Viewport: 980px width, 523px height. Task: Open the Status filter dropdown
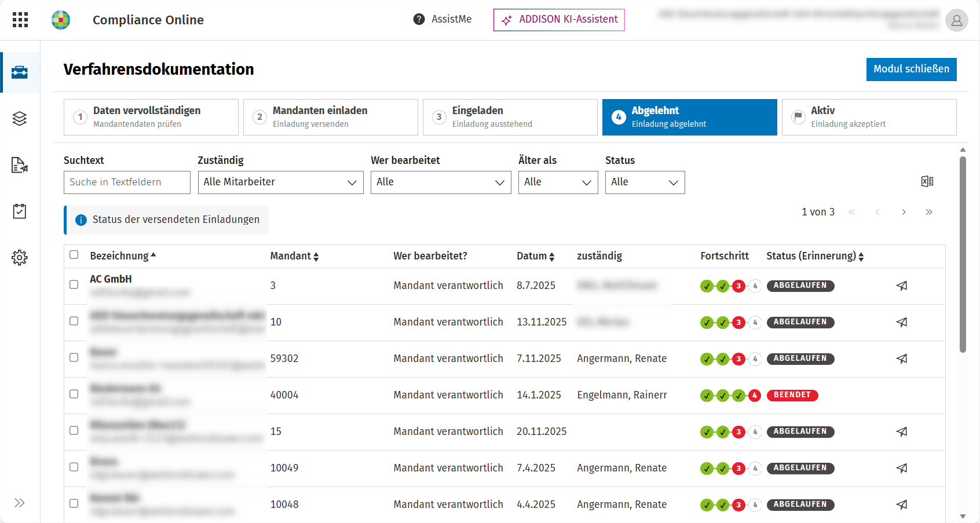click(x=645, y=182)
